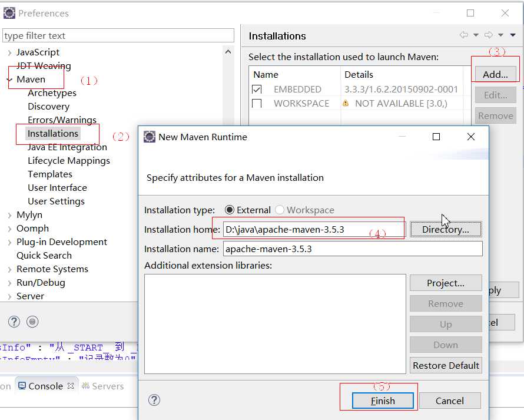Expand the Remote Systems node
The image size is (524, 420).
(9, 270)
